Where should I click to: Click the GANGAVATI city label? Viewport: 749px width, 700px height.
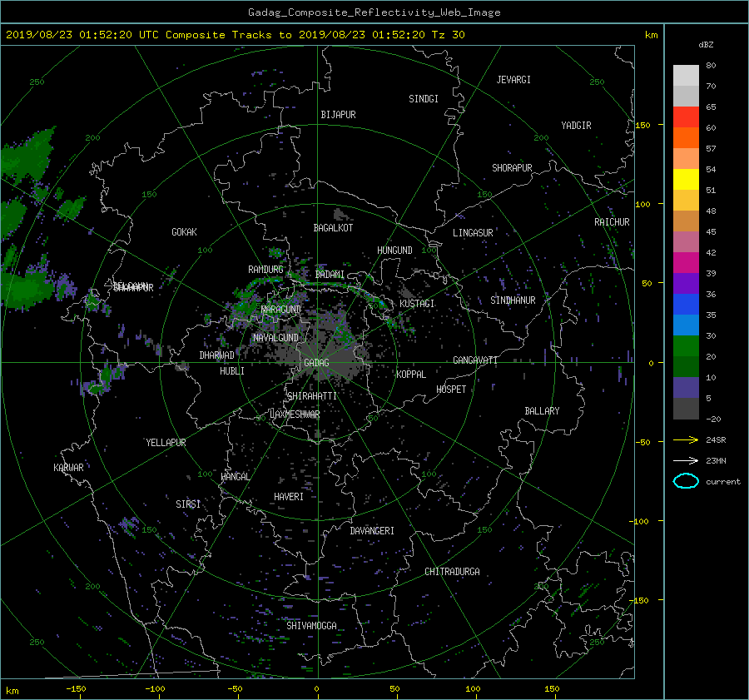point(475,360)
